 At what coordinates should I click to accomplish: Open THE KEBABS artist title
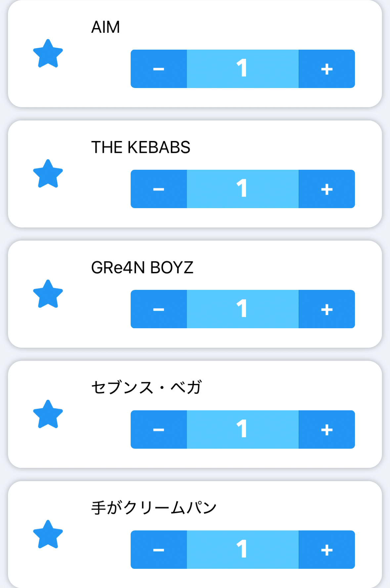pos(141,147)
